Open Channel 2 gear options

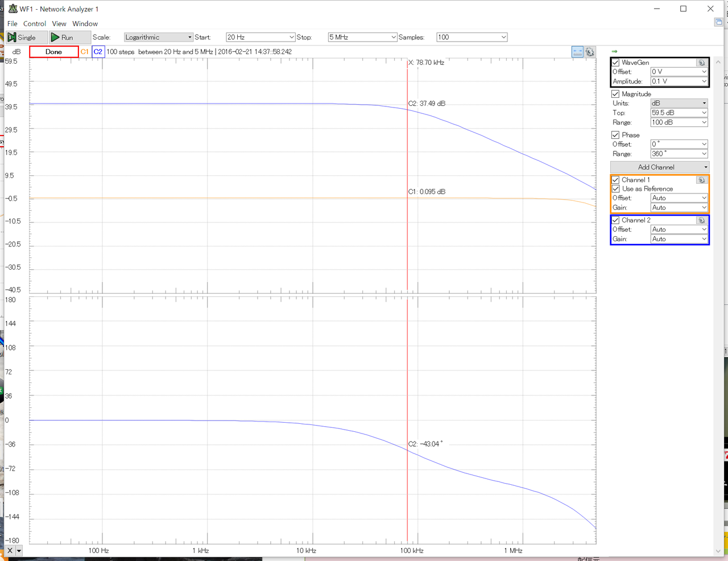click(701, 220)
